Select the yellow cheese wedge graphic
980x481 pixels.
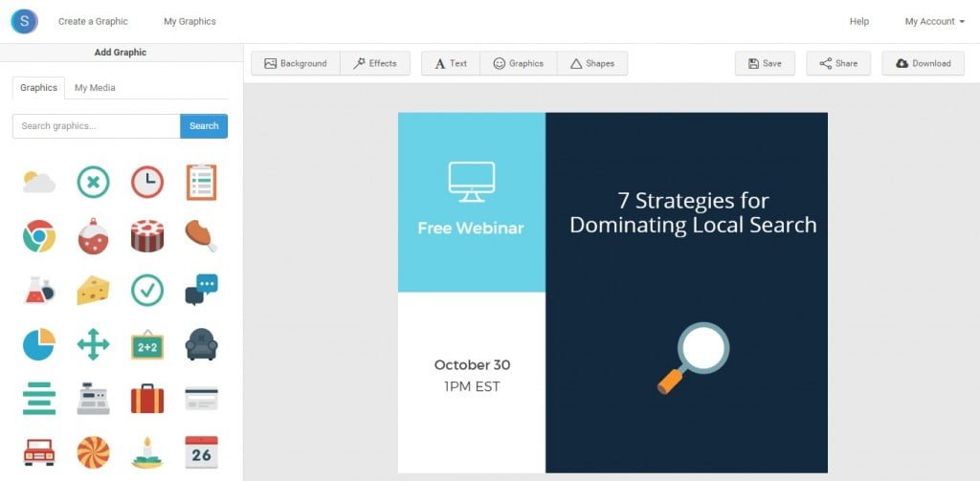click(x=93, y=291)
